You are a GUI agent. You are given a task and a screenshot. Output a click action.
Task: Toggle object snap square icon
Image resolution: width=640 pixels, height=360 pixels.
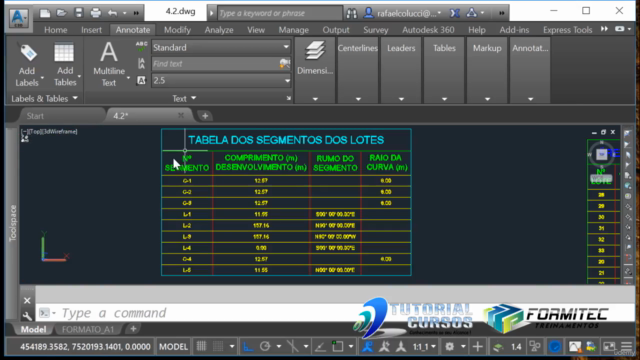click(338, 347)
